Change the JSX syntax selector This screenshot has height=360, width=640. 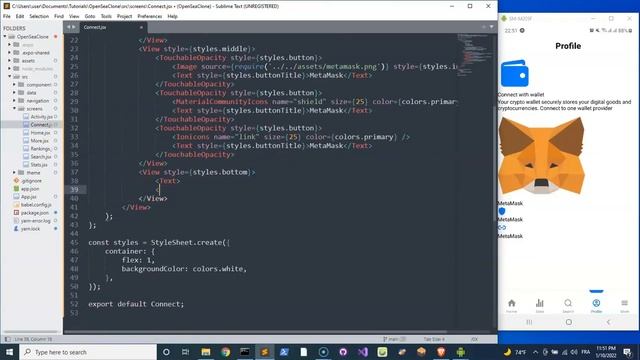coord(474,339)
